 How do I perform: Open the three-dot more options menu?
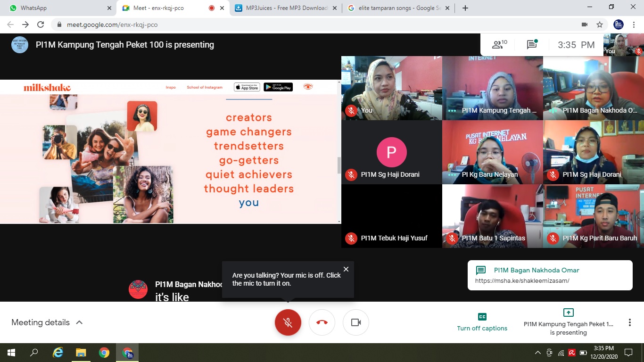[x=629, y=322]
